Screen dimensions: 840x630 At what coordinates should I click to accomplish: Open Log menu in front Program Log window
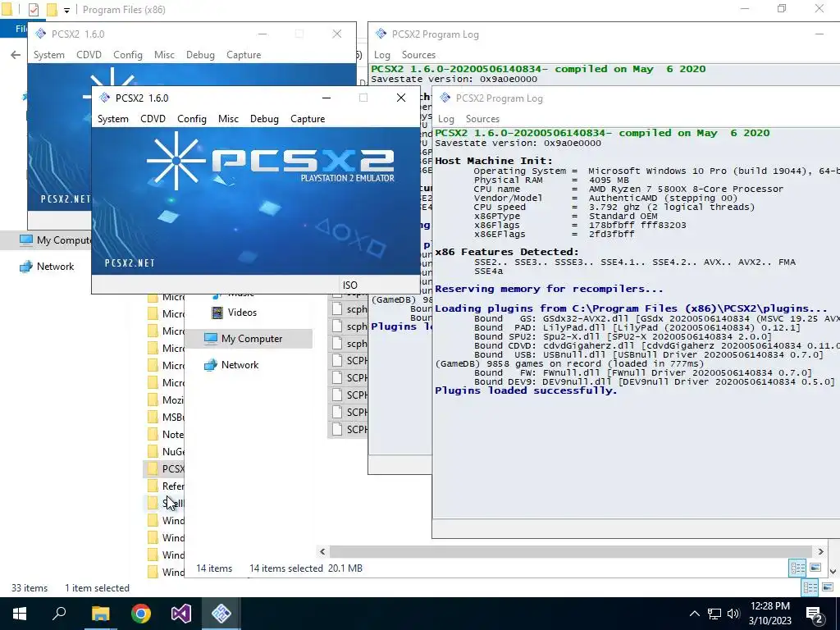pyautogui.click(x=445, y=119)
